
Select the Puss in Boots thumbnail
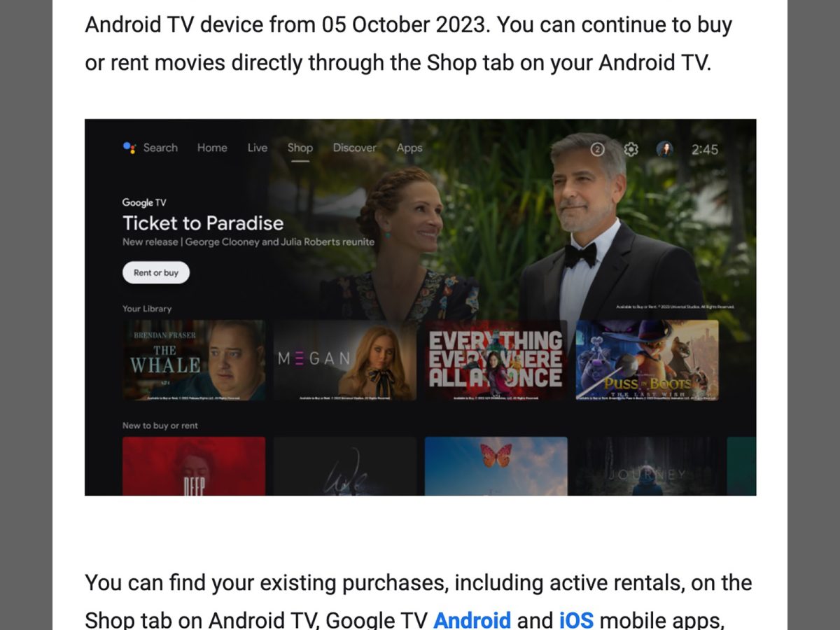pyautogui.click(x=647, y=360)
